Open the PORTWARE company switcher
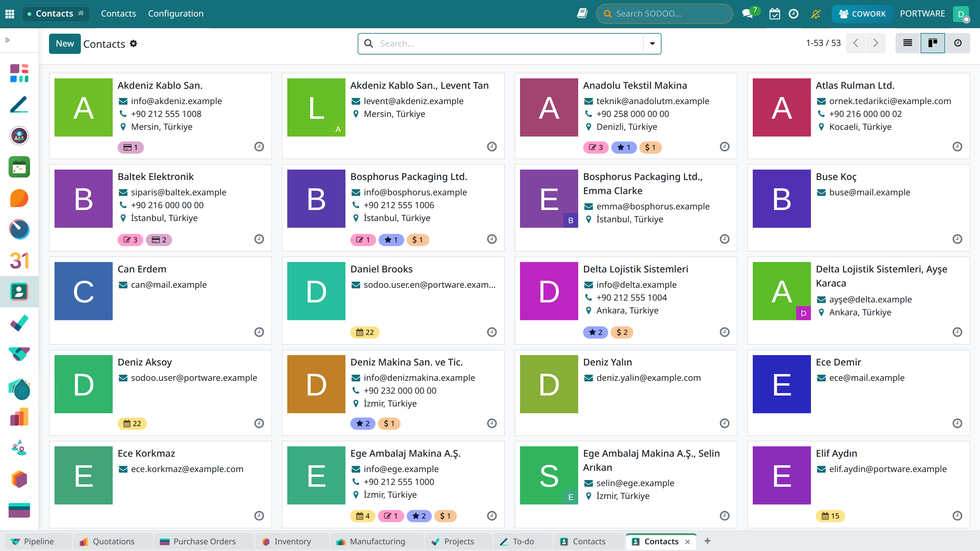The width and height of the screenshot is (980, 551). pos(922,14)
